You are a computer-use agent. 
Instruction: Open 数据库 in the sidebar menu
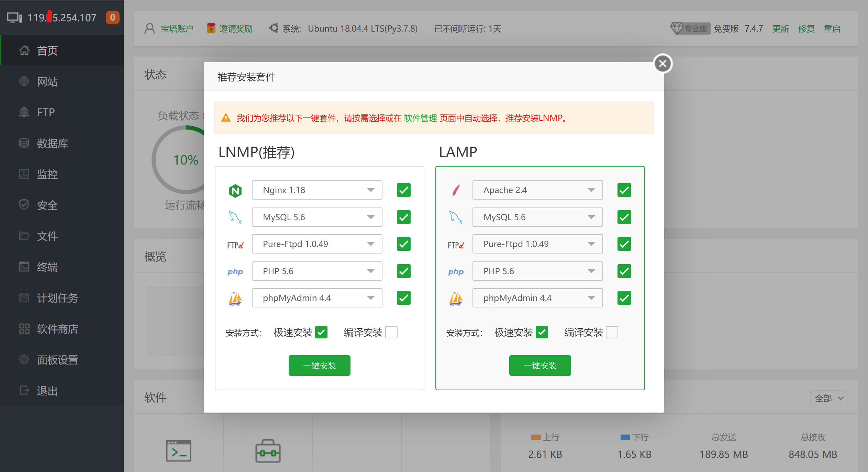click(x=62, y=143)
